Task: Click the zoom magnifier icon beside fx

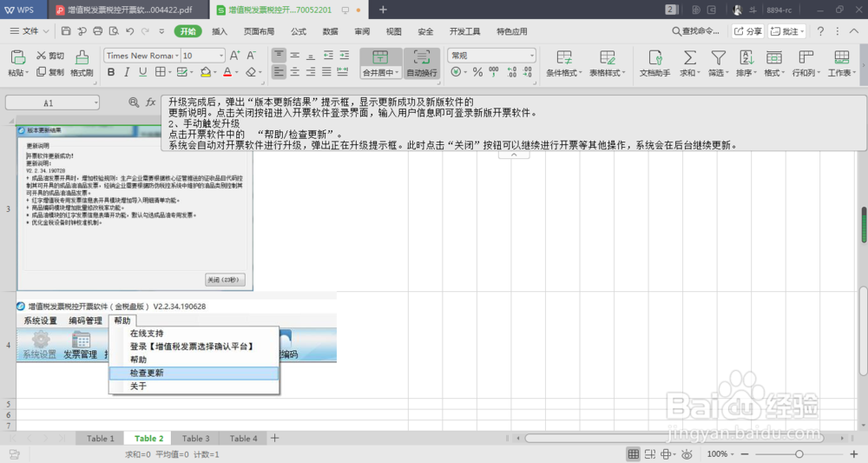Action: click(x=134, y=103)
